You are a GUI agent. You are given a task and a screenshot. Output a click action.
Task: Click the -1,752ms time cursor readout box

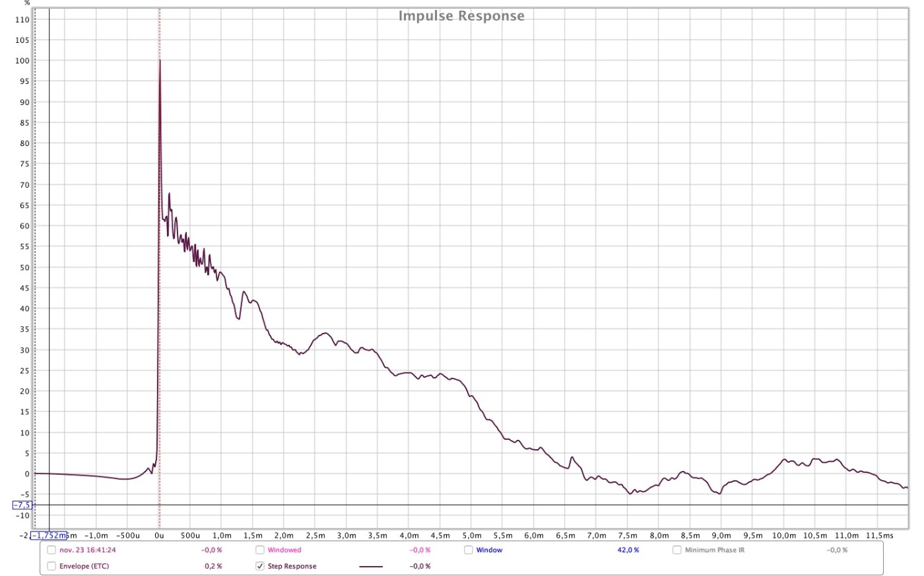click(x=49, y=536)
